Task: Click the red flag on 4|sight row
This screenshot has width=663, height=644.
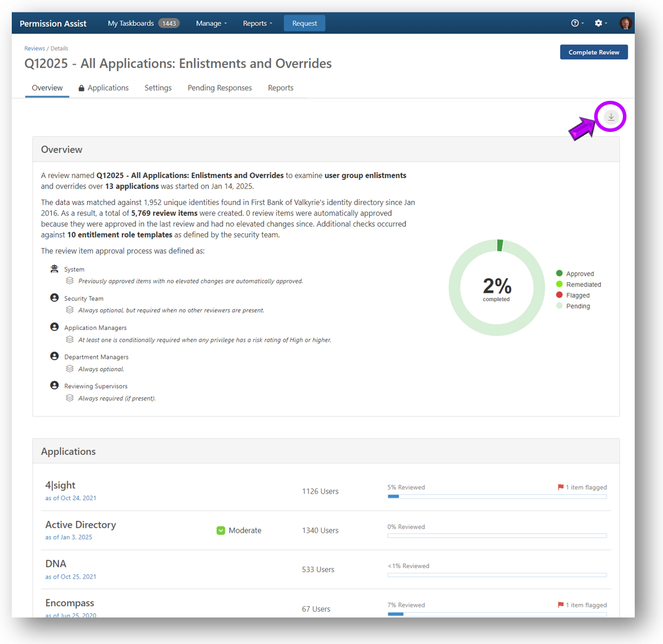Action: (x=561, y=487)
